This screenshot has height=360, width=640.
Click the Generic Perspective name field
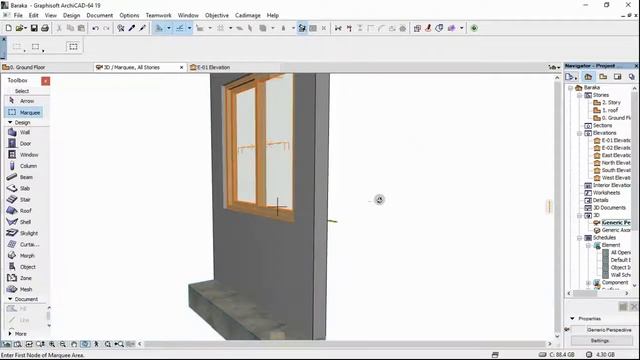point(609,329)
